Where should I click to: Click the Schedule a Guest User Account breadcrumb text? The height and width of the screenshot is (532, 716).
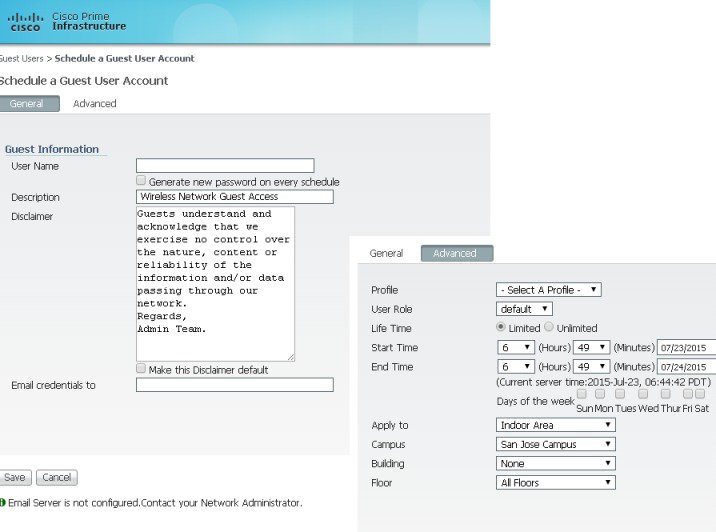point(124,58)
